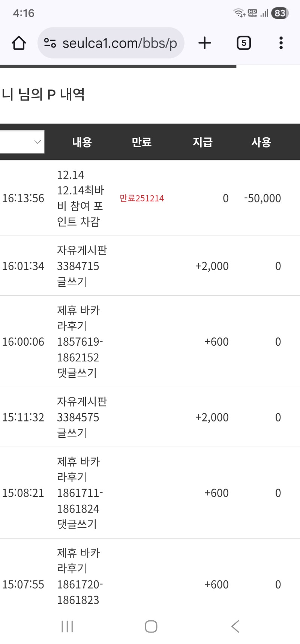The width and height of the screenshot is (300, 644).
Task: Open the Chrome three-dot menu
Action: (x=280, y=43)
